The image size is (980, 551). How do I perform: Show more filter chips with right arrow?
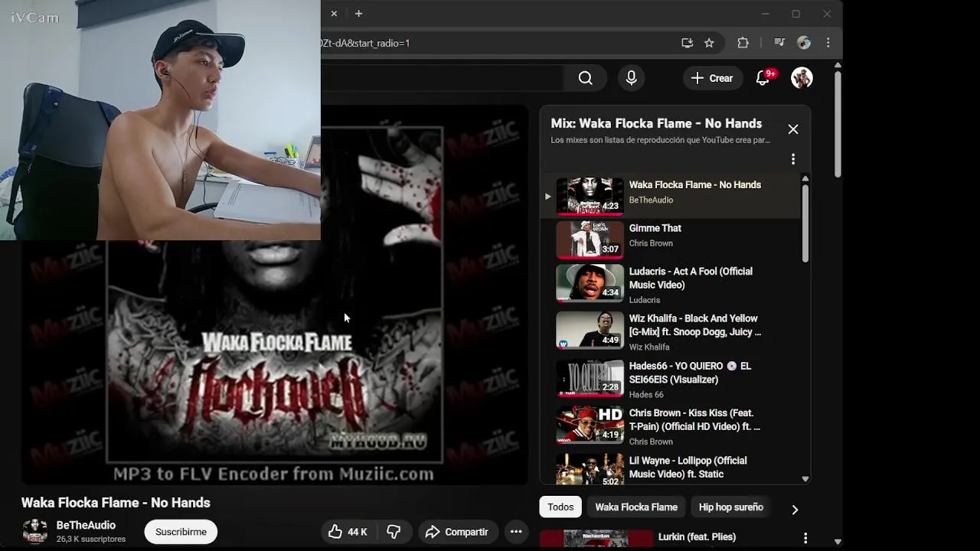click(x=795, y=510)
